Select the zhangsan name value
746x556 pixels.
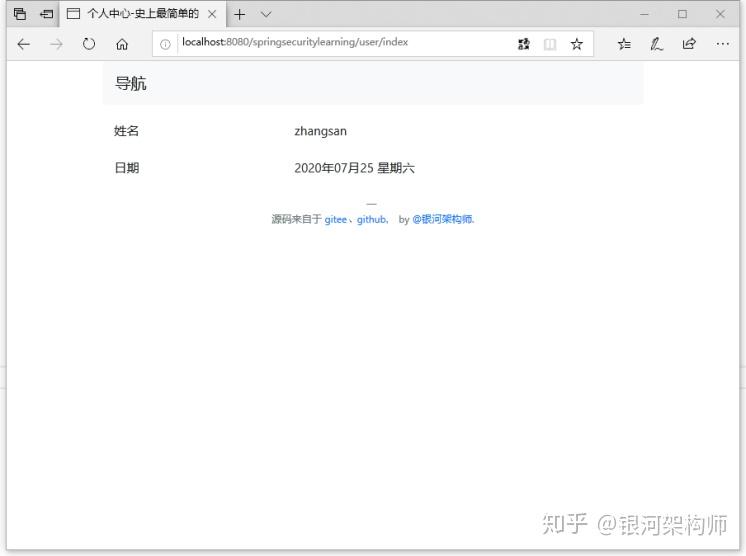tap(321, 131)
